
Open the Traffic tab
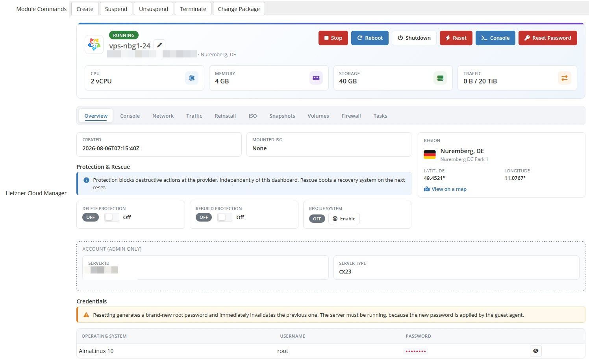click(x=194, y=116)
